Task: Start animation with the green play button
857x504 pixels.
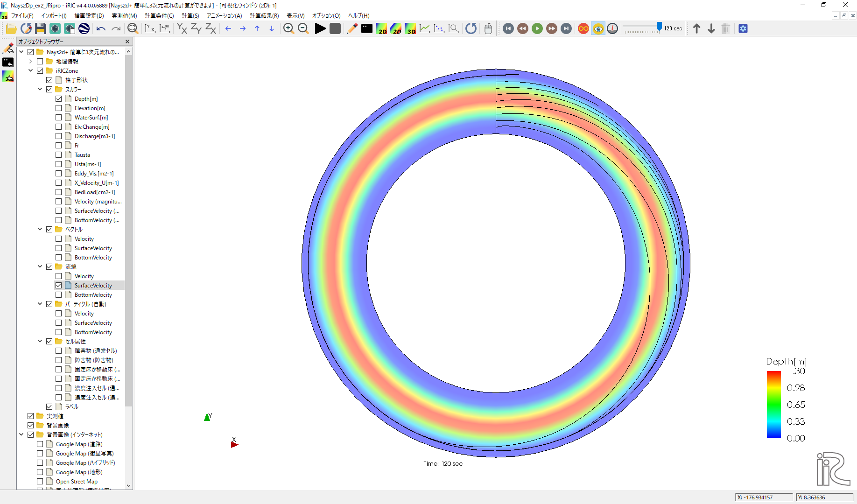Action: tap(537, 29)
